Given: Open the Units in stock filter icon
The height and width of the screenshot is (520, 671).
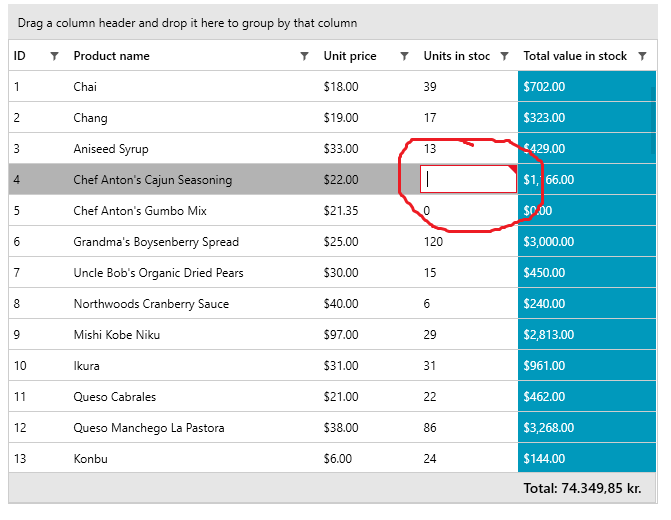Looking at the screenshot, I should click(x=504, y=57).
